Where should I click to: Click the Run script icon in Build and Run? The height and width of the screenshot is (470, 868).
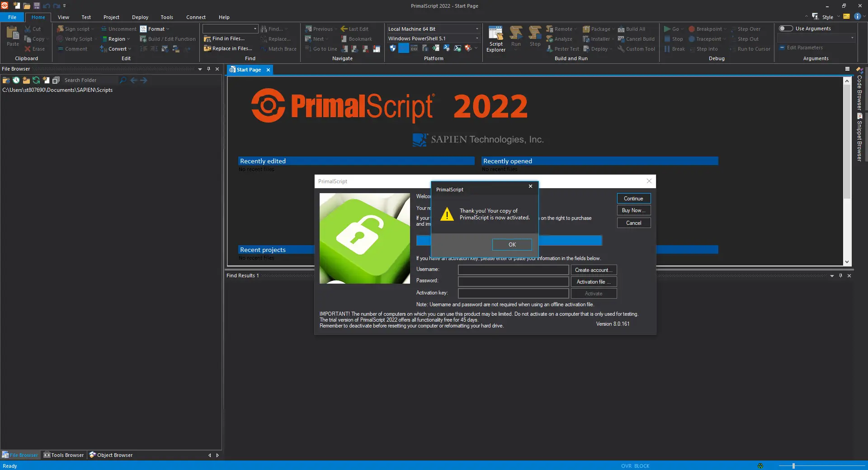[x=516, y=33]
